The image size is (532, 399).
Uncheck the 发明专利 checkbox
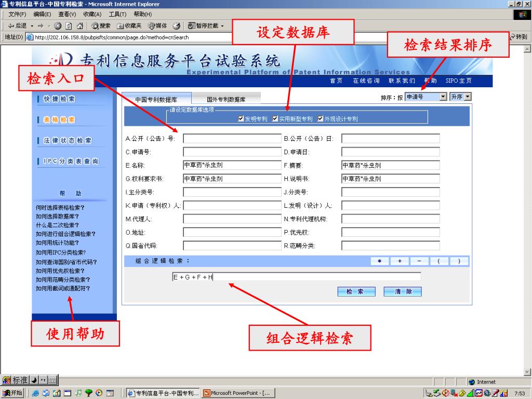tap(241, 119)
